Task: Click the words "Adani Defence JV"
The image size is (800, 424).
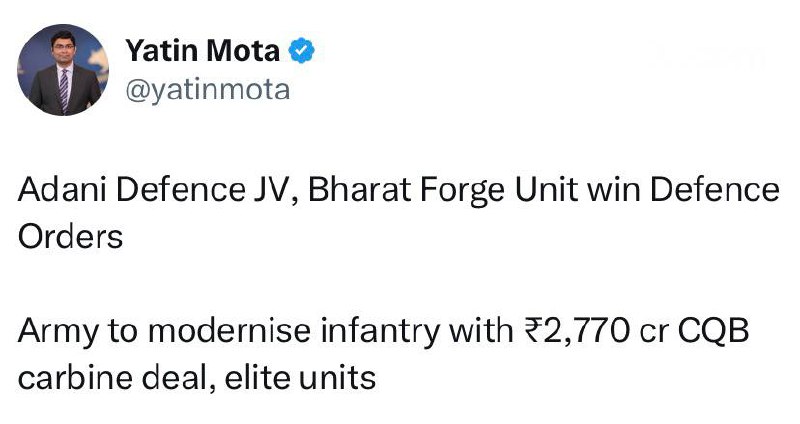Action: [149, 190]
